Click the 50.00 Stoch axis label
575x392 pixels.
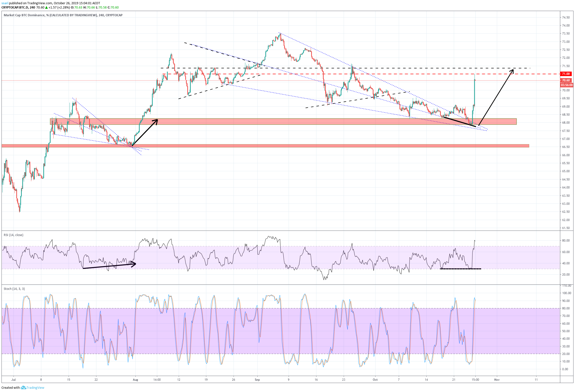[566, 331]
